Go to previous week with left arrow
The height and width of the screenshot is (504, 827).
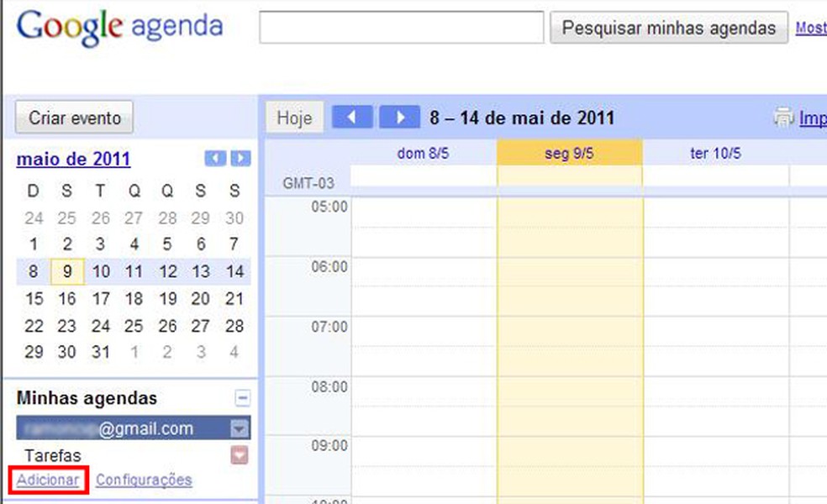coord(352,116)
